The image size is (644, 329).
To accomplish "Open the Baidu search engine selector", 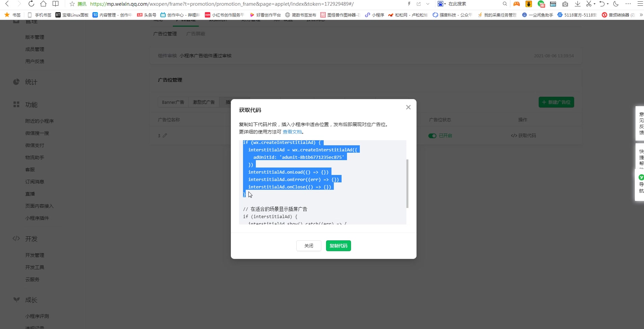I will click(x=441, y=4).
